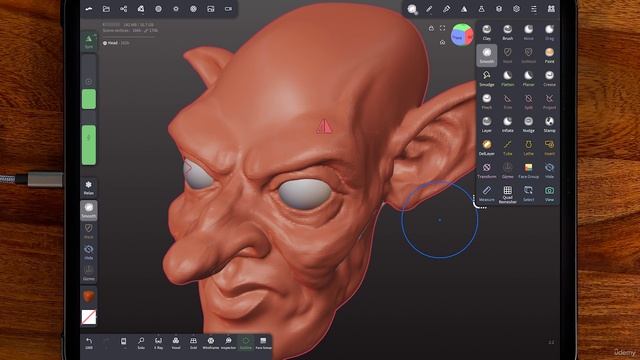Select the Pinch tool
The height and width of the screenshot is (360, 640).
tap(487, 101)
